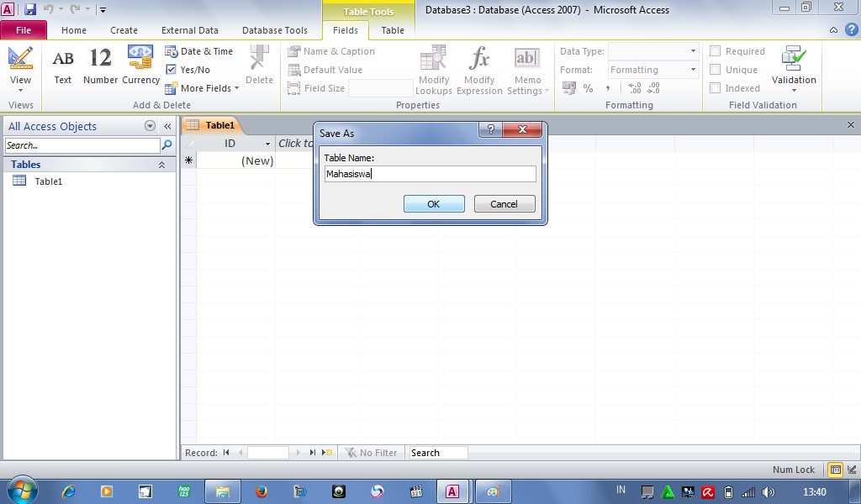
Task: Open Name & Caption properties
Action: [331, 51]
